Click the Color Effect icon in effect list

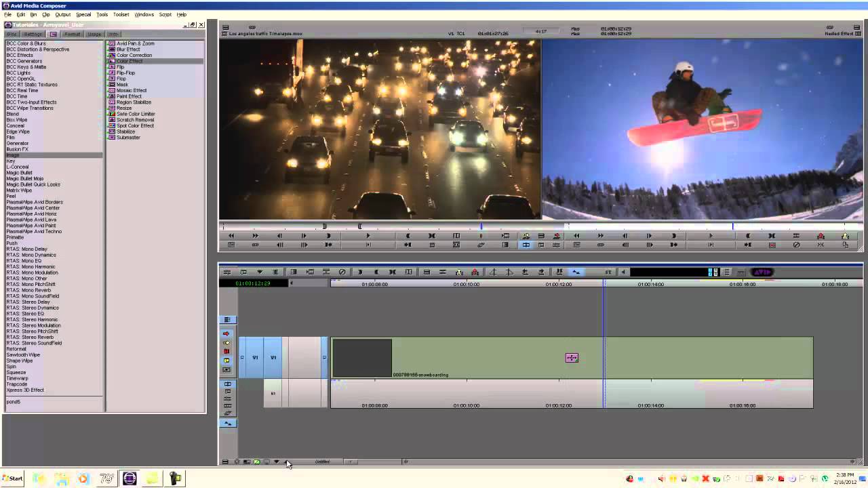tap(112, 61)
